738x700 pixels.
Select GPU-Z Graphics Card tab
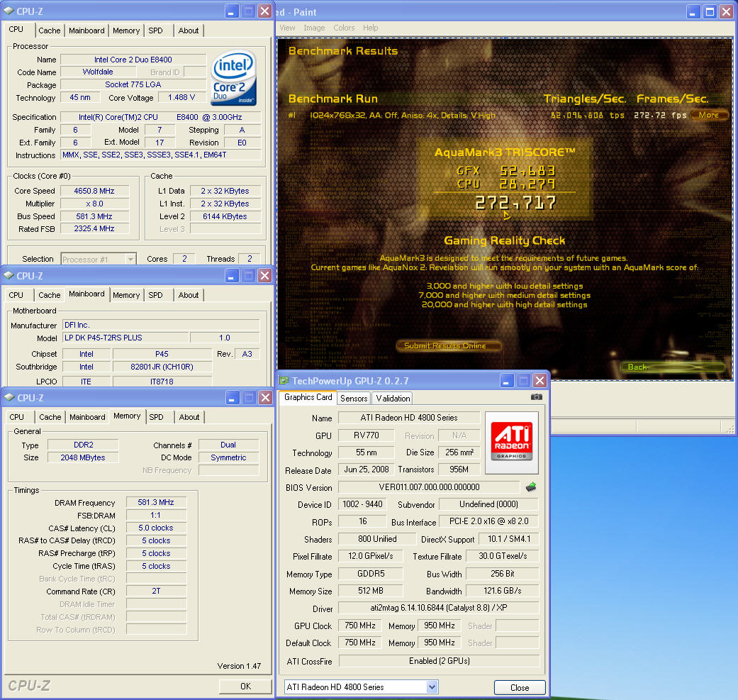pos(308,397)
